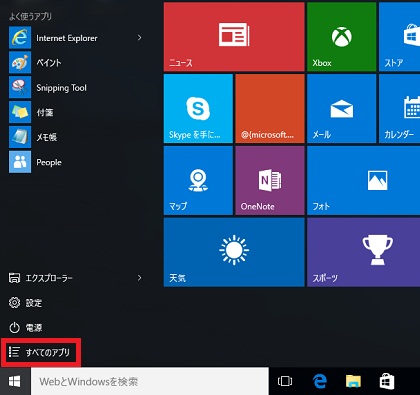This screenshot has width=420, height=395.
Task: Open Snipping Tool from the list
Action: pyautogui.click(x=75, y=88)
